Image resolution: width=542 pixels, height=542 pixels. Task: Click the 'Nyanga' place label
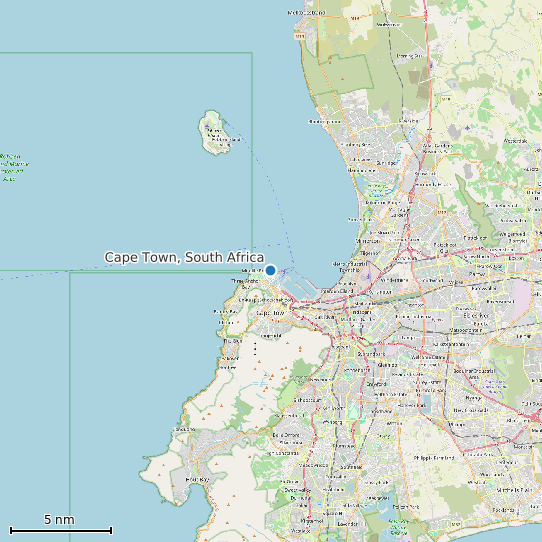point(473,398)
